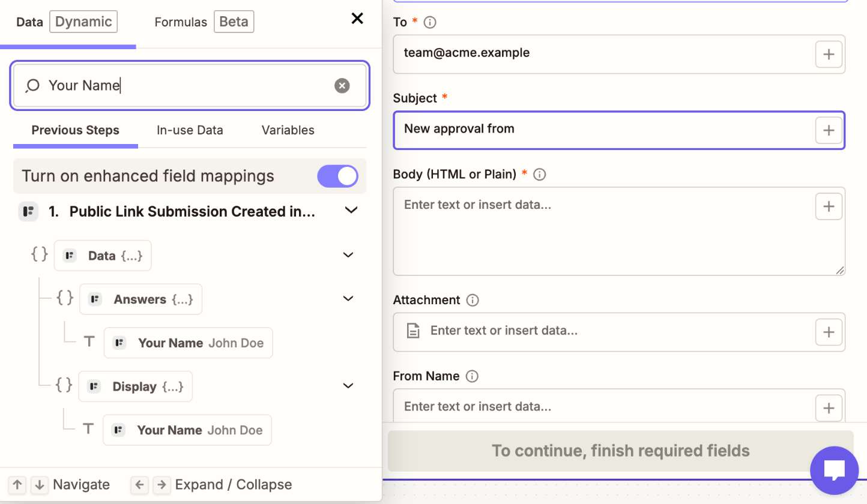Clear the Your Name search text

coord(342,86)
